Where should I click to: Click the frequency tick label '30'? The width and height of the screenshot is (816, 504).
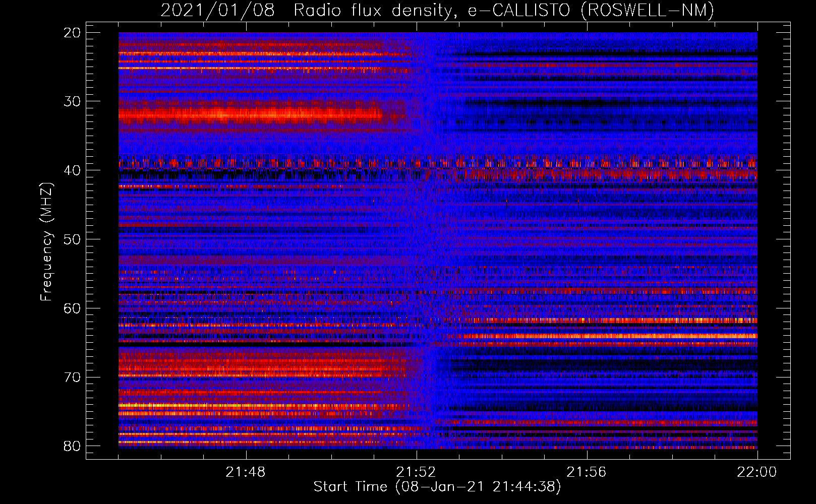73,101
